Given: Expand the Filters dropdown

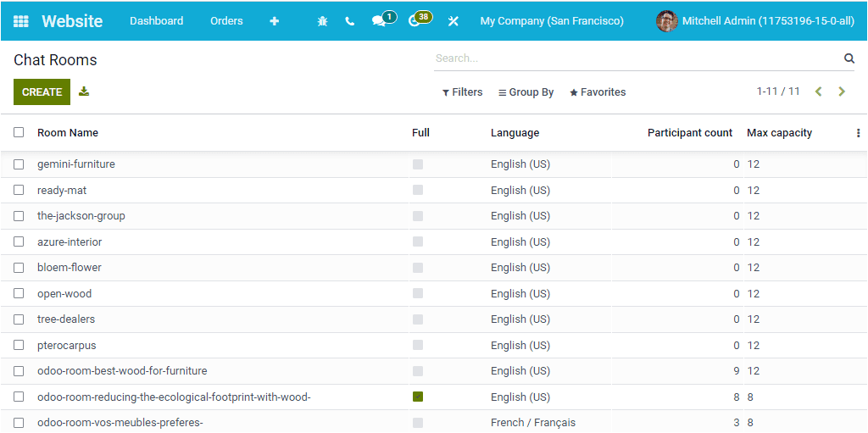Looking at the screenshot, I should point(463,92).
